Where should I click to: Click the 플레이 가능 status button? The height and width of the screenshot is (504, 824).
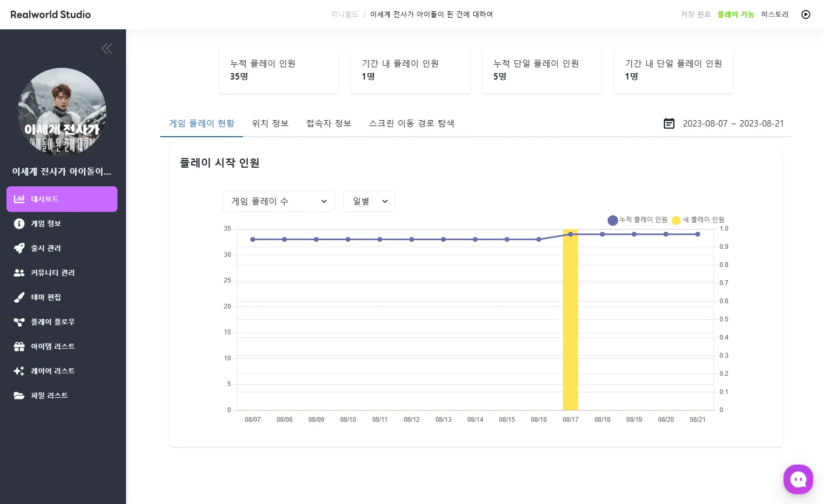[x=735, y=14]
